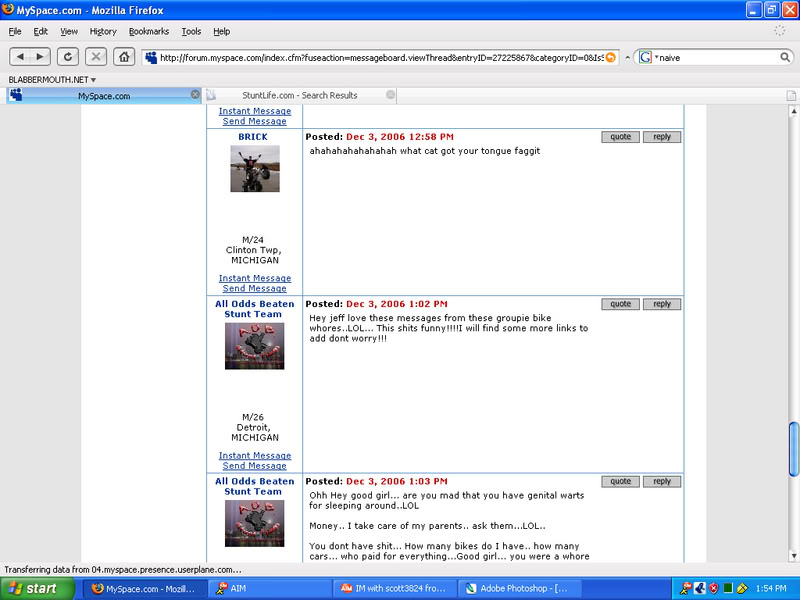Click the Stop loading icon
The width and height of the screenshot is (800, 600).
coord(95,56)
